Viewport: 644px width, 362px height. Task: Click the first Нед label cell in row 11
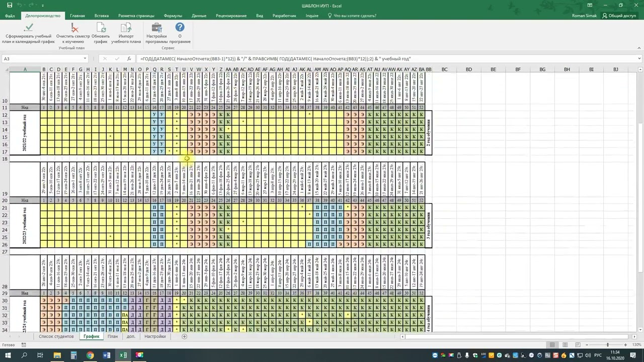25,108
